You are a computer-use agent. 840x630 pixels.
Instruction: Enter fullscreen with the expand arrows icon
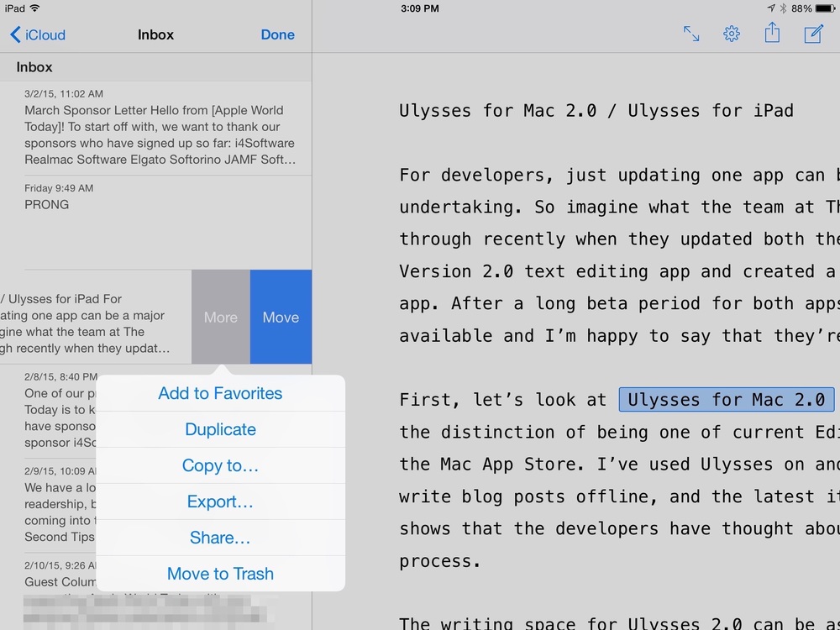point(691,34)
